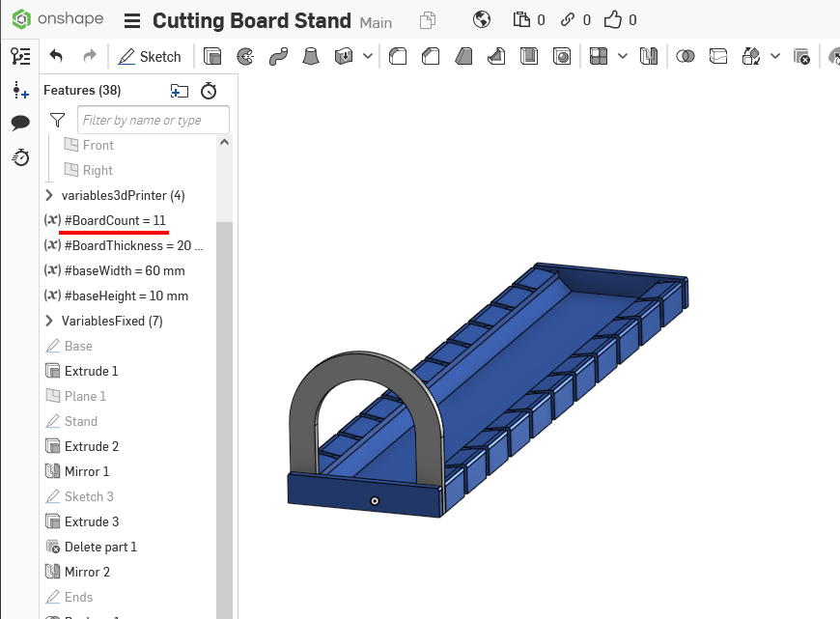Click the copies count icon
The width and height of the screenshot is (840, 619).
[x=521, y=20]
